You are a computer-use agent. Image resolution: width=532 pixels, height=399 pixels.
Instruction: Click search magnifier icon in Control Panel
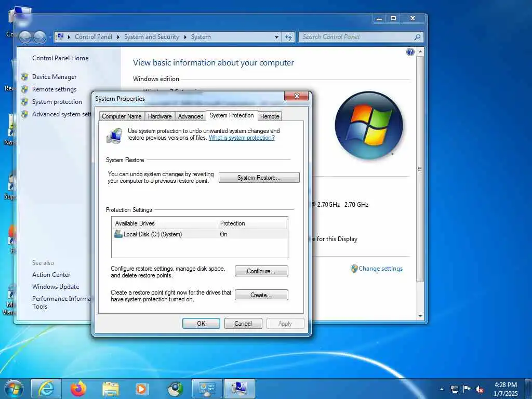tap(417, 37)
